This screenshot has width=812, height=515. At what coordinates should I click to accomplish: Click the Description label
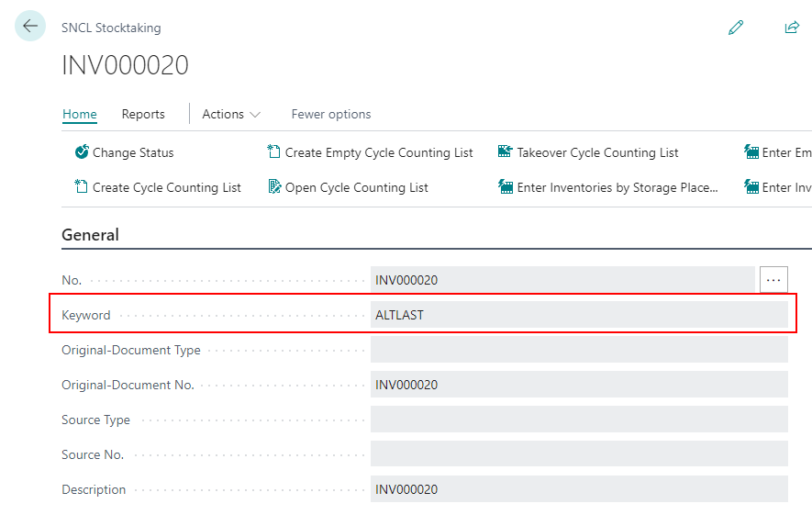[x=94, y=489]
